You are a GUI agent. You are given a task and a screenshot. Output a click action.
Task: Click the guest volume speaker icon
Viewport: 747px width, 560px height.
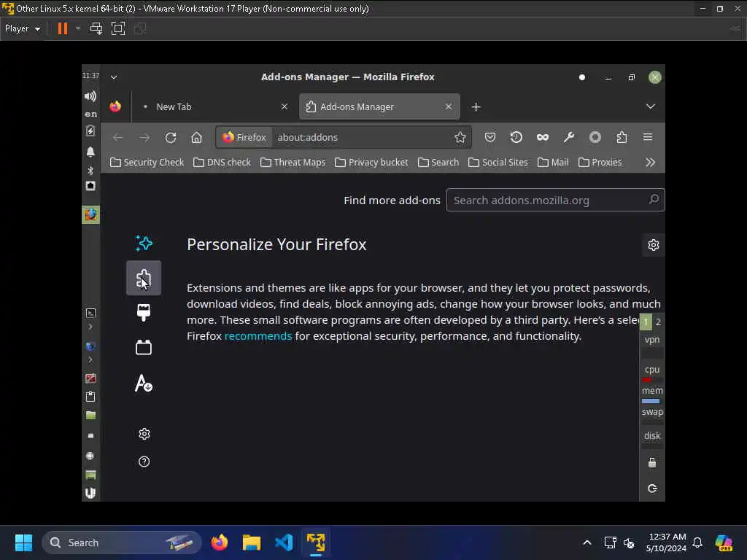90,97
